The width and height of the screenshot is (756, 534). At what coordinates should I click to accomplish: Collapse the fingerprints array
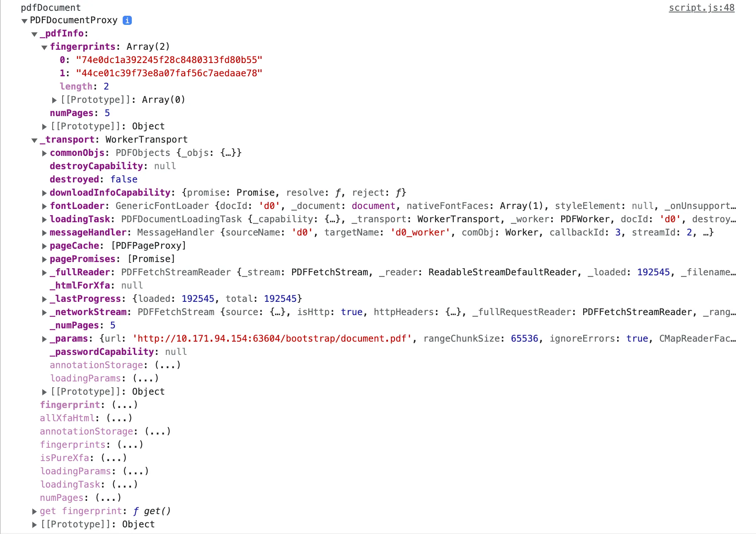click(44, 47)
